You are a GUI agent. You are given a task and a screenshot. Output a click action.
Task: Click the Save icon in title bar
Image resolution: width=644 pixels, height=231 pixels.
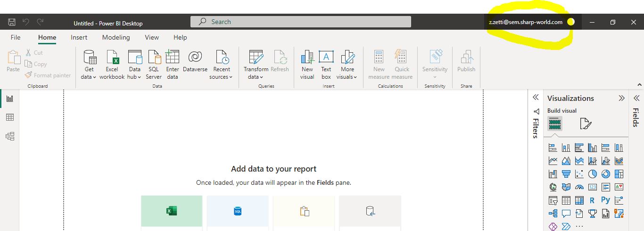click(x=12, y=22)
